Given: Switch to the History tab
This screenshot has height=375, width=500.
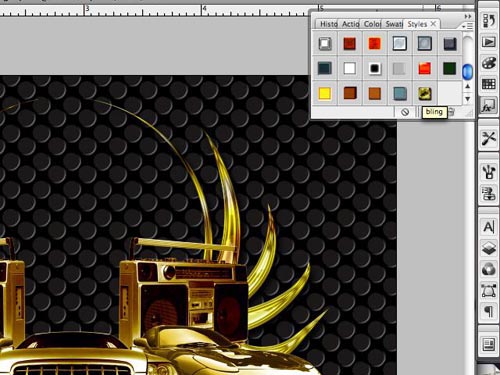Looking at the screenshot, I should click(x=328, y=24).
